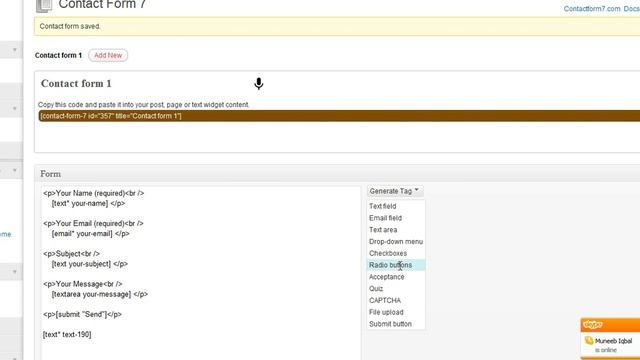This screenshot has width=640, height=360.
Task: Choose Email field from the tag menu
Action: point(385,218)
